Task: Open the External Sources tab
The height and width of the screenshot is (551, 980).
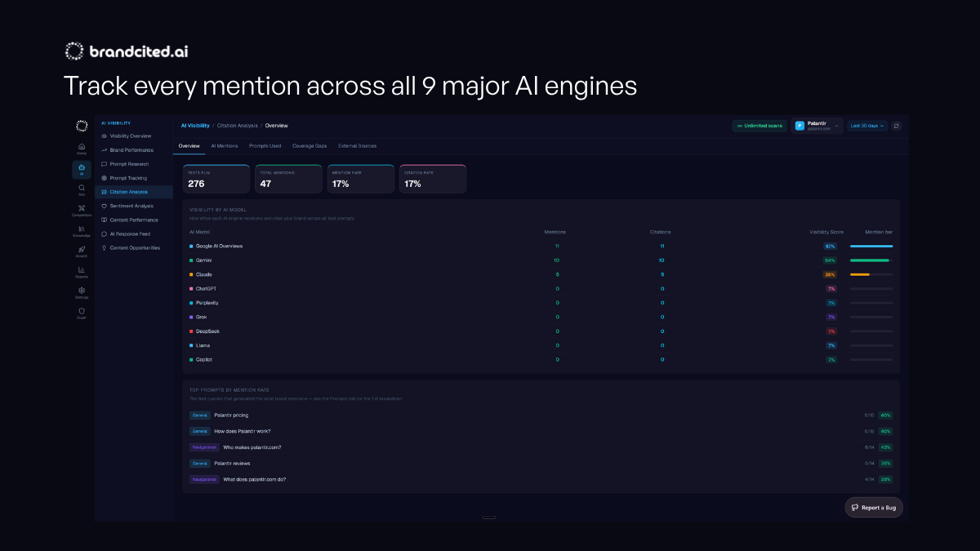Action: coord(357,146)
